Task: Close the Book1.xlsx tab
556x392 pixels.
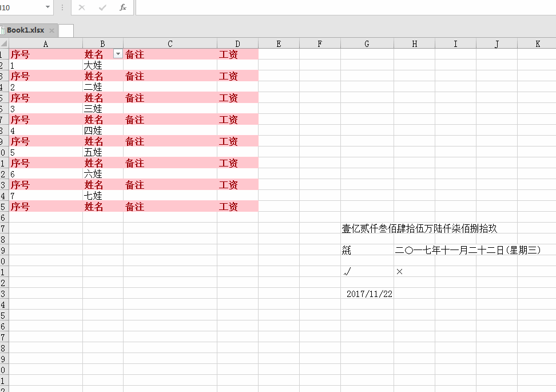Action: [51, 30]
